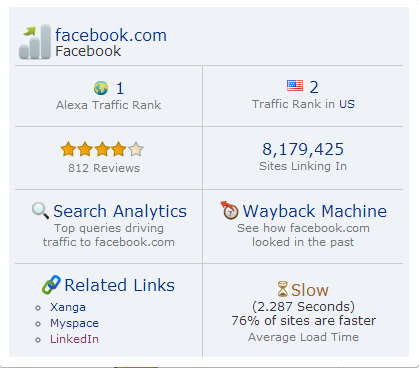Click the Alexa Traffic Rank number 1
419x368 pixels.
(x=120, y=88)
